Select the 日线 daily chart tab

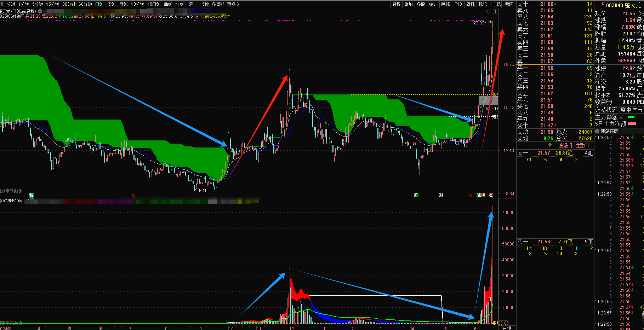click(99, 4)
